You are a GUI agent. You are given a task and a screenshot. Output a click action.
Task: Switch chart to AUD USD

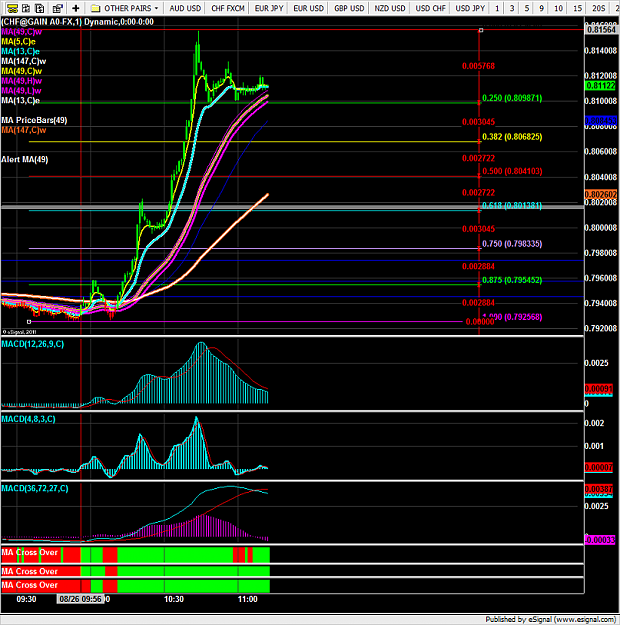[185, 8]
